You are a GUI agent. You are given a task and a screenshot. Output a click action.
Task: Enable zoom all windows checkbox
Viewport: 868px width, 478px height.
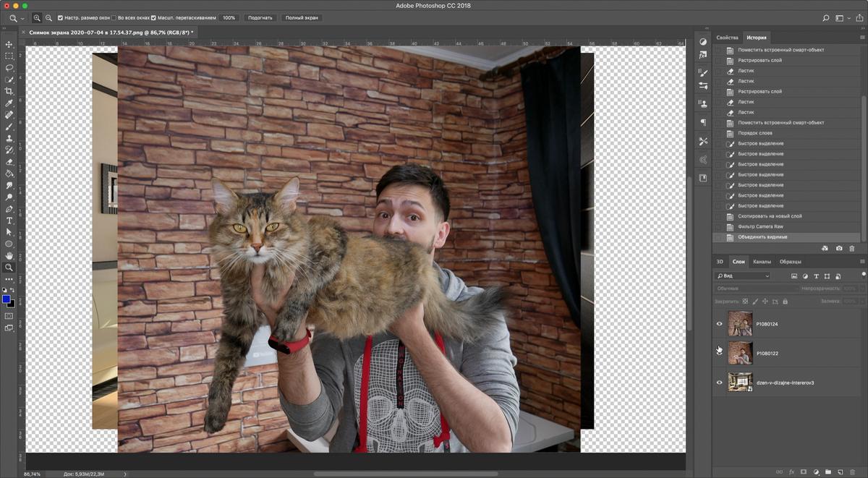tap(114, 17)
